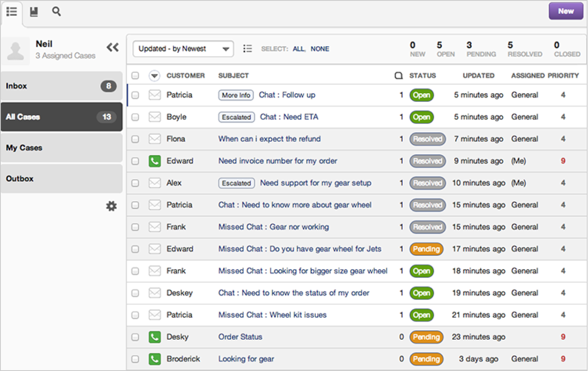Check Edward's invoice number case box
This screenshot has height=371, width=588.
point(135,161)
